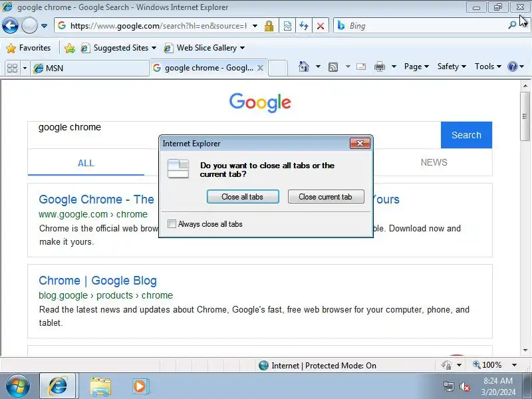Open Windows Media Player from taskbar
532x399 pixels.
pos(140,386)
